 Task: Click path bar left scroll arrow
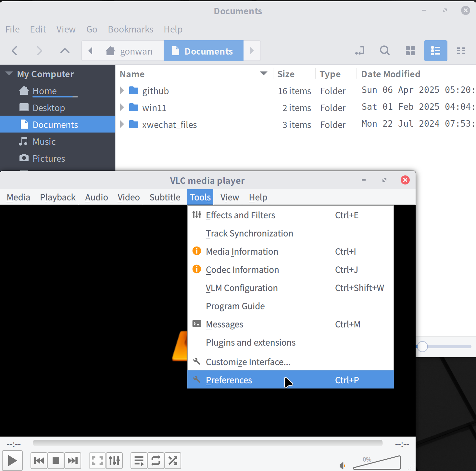pyautogui.click(x=91, y=51)
